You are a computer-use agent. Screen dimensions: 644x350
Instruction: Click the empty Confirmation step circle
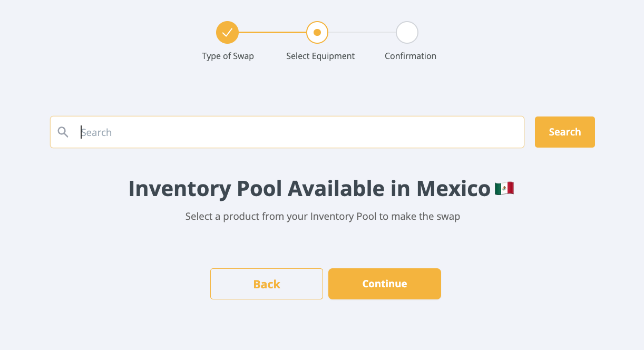click(407, 33)
